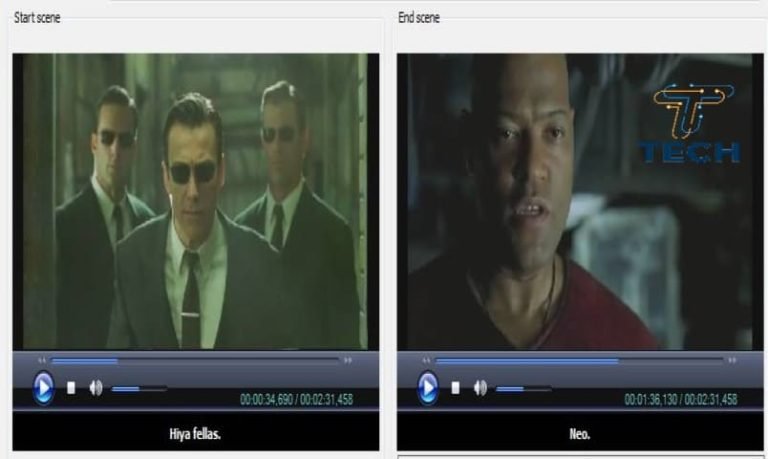Click the Start scene video preview
Screen dimensions: 768x459
(x=195, y=202)
